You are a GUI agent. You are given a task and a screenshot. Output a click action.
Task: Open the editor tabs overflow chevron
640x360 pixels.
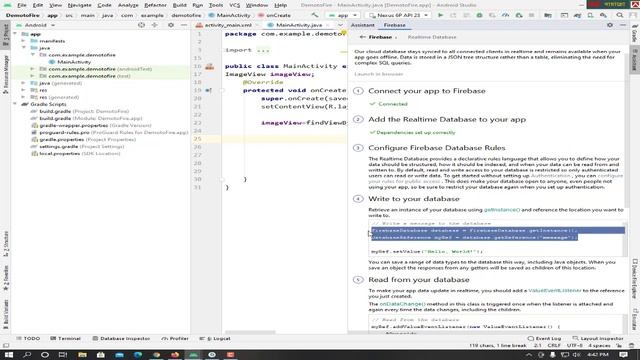pos(340,25)
